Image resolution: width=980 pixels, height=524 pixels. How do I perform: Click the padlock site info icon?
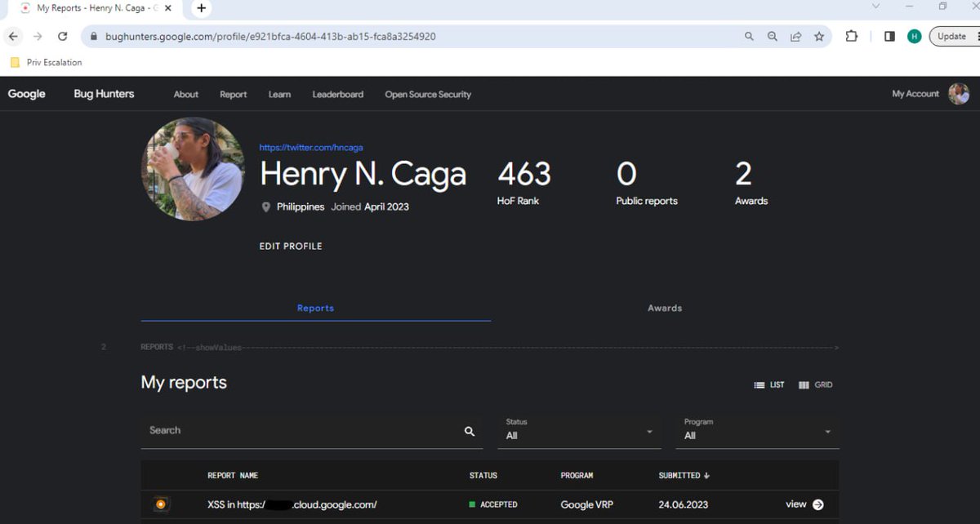point(93,37)
